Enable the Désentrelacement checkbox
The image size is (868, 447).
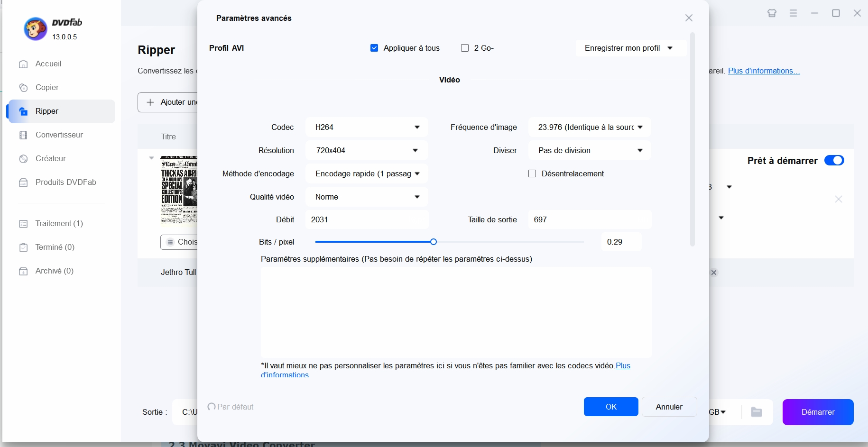coord(532,173)
